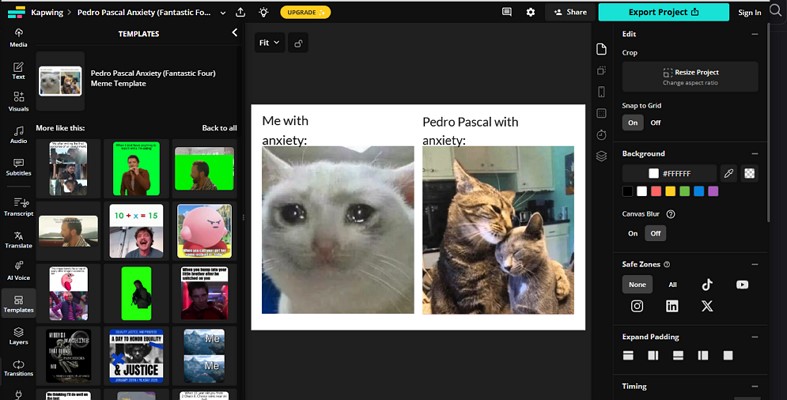Select the page/project icon in right rail
The image size is (787, 400).
coord(601,49)
